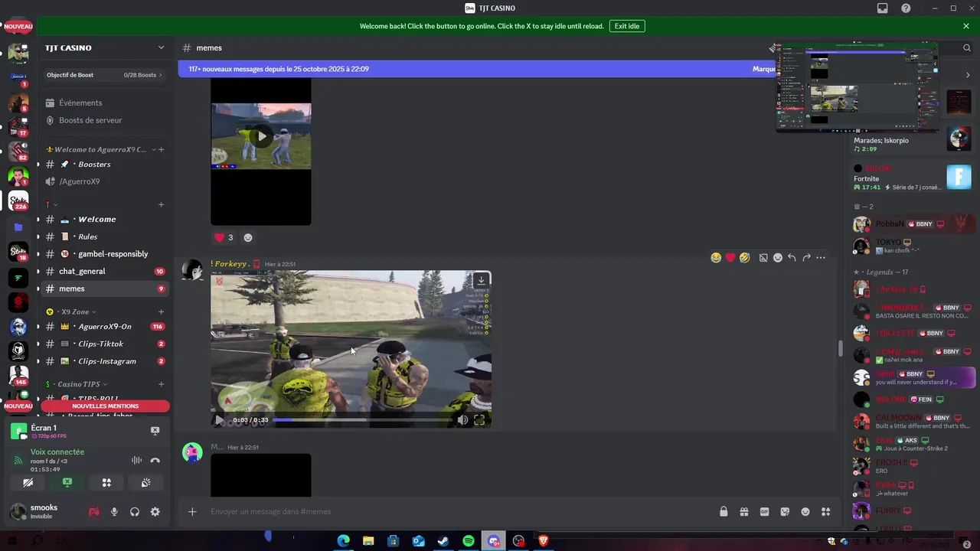Open the gift icon in message bar
The width and height of the screenshot is (980, 551).
[743, 512]
